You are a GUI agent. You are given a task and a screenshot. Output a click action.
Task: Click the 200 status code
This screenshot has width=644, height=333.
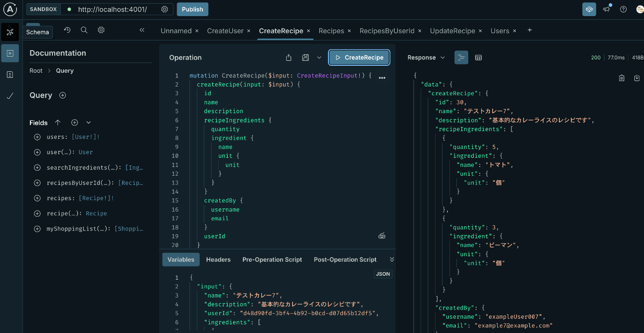[596, 57]
